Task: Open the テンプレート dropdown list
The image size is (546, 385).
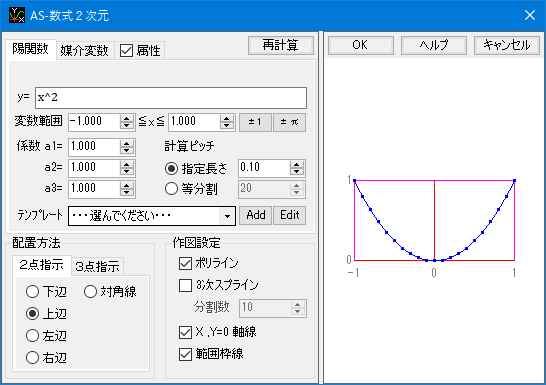Action: pyautogui.click(x=227, y=216)
